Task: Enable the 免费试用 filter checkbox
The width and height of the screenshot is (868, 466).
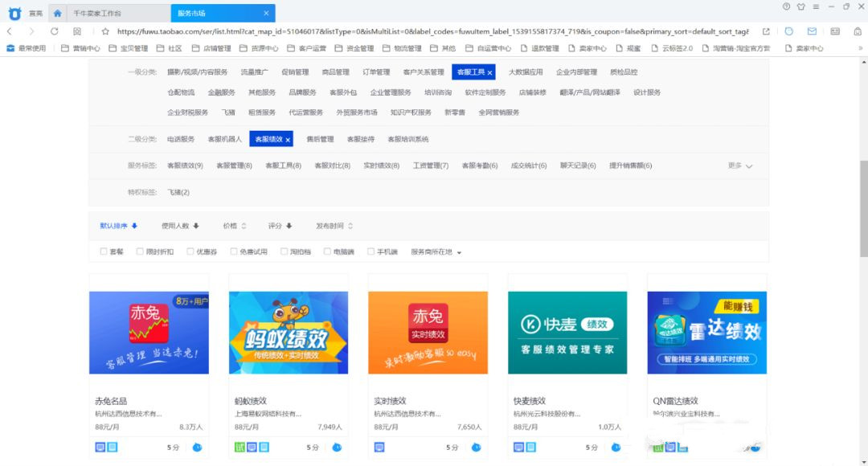Action: [x=234, y=251]
